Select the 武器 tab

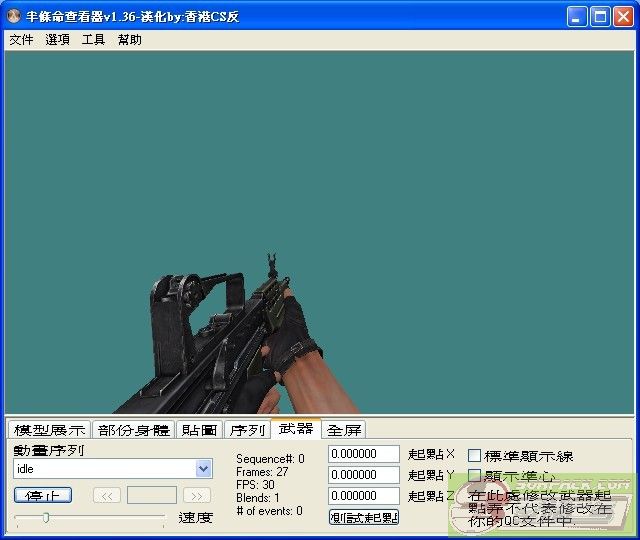296,429
